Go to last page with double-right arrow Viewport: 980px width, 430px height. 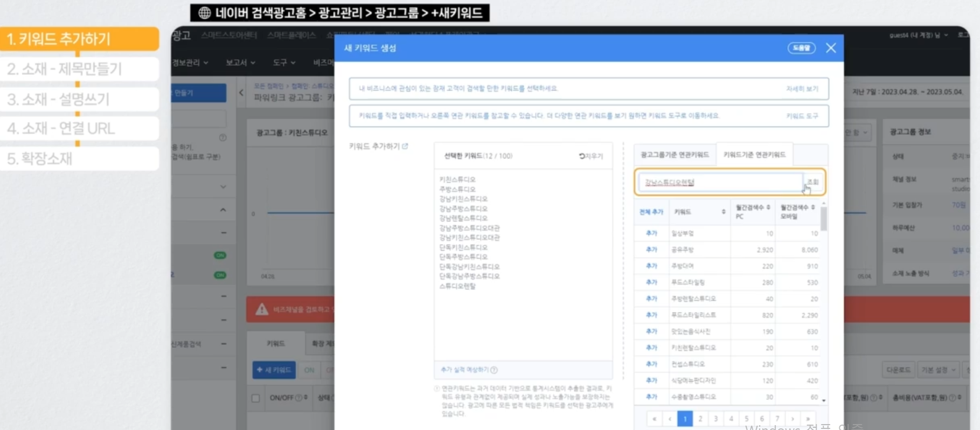tap(808, 419)
